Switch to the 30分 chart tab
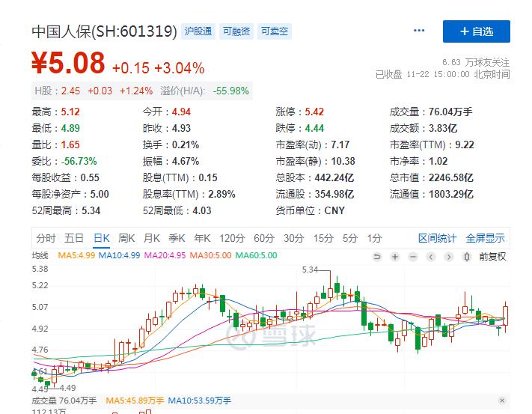532x414 pixels. [x=294, y=238]
